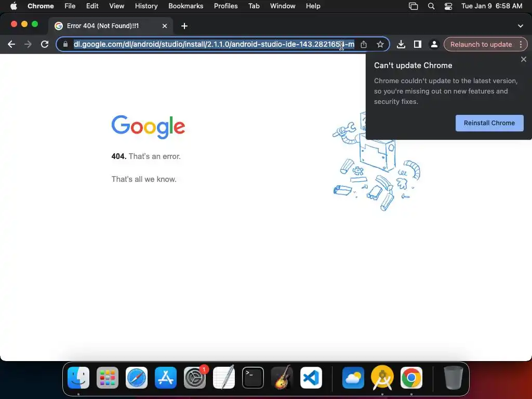Open the Profiles menu
Viewport: 532px width, 399px height.
pyautogui.click(x=225, y=6)
